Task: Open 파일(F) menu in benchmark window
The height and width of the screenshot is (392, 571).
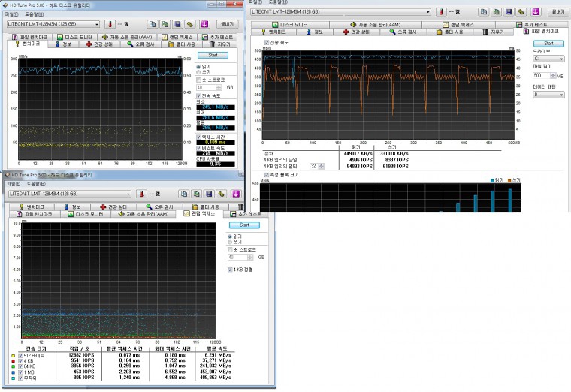Action: click(11, 14)
